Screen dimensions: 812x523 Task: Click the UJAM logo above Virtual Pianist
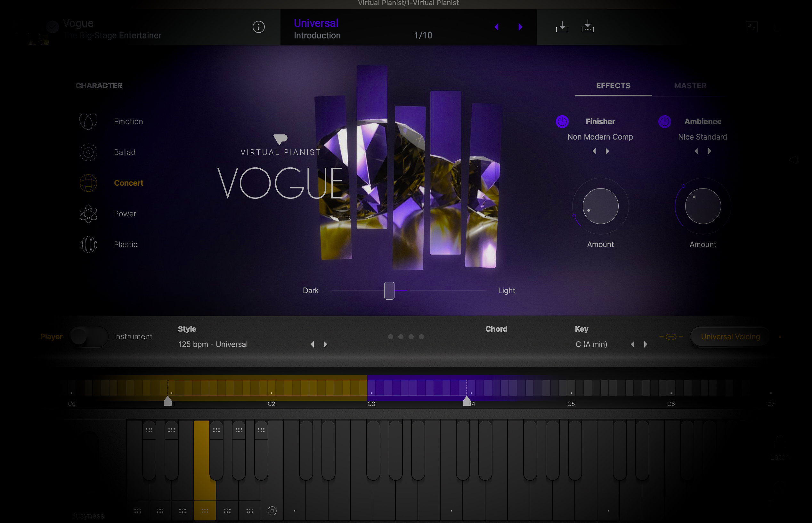click(x=280, y=139)
